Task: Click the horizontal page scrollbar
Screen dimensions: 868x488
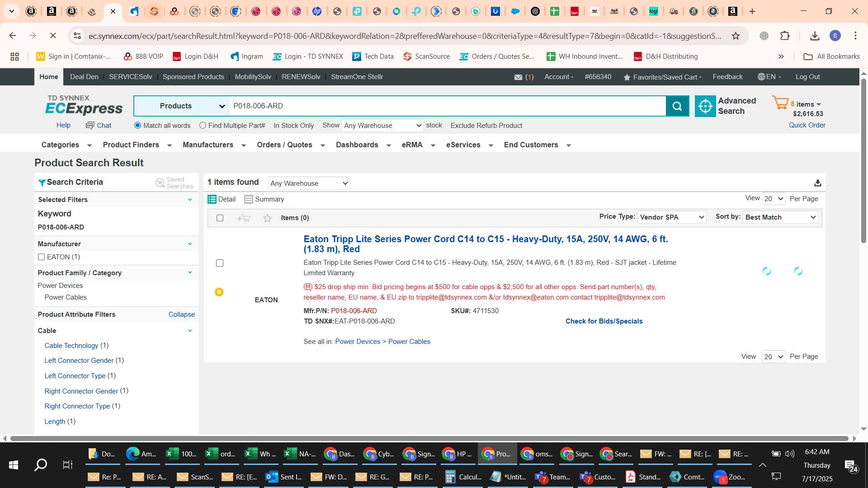Action: tap(429, 438)
